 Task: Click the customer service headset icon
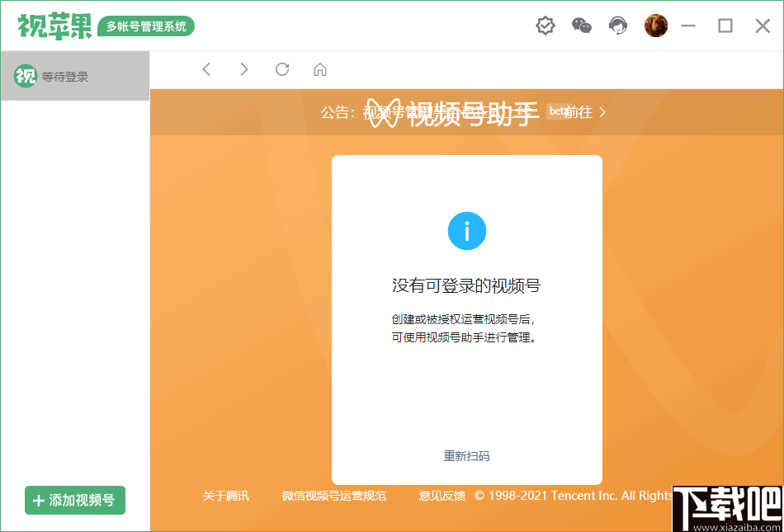[x=618, y=26]
